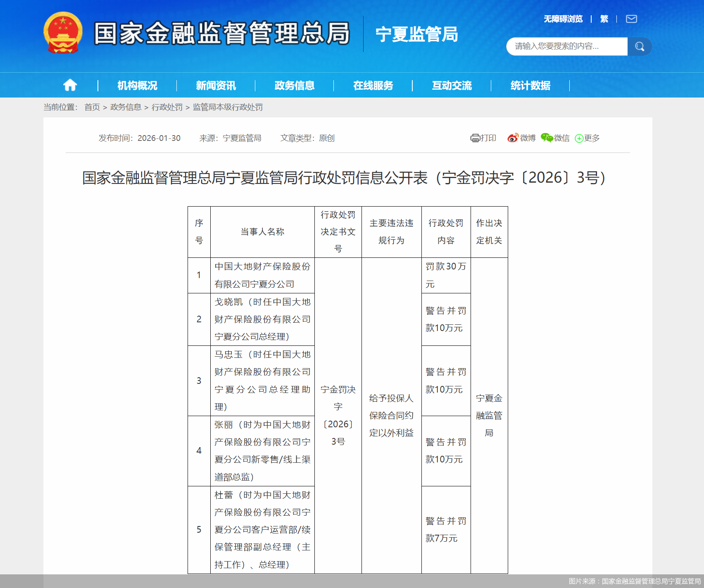Share via the WeChat icon
704x588 pixels.
tap(547, 138)
